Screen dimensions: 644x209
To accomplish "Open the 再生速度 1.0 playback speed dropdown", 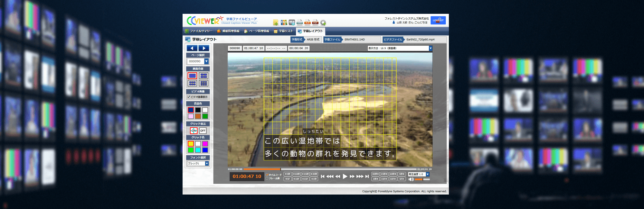I will [x=419, y=174].
